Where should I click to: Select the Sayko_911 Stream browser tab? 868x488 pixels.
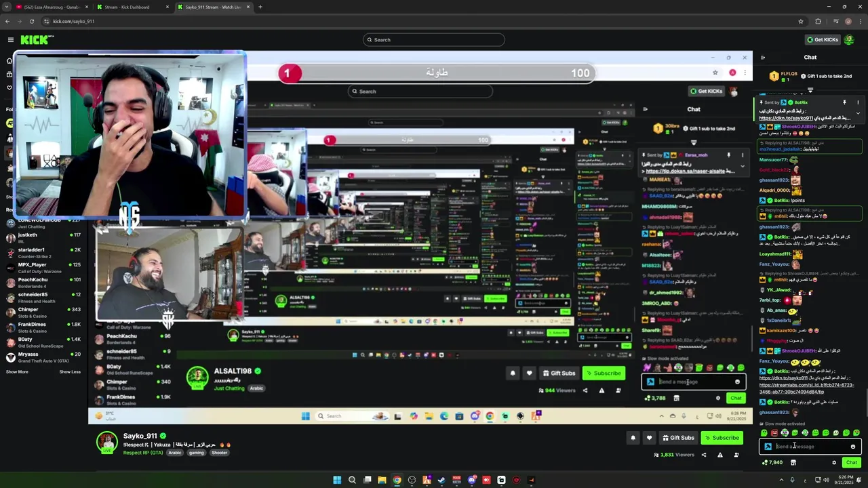point(214,7)
